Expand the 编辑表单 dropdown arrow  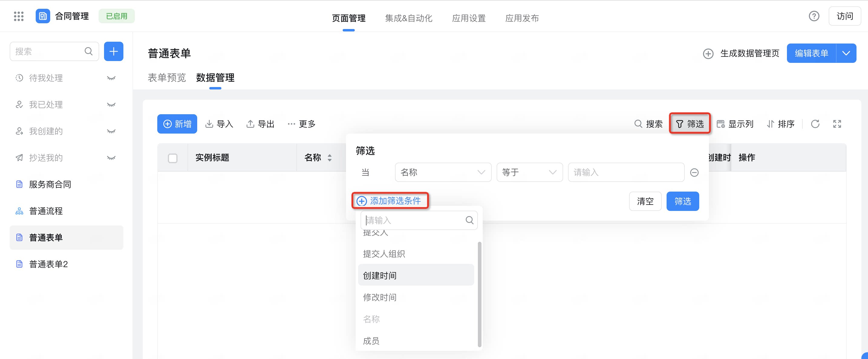click(x=846, y=53)
